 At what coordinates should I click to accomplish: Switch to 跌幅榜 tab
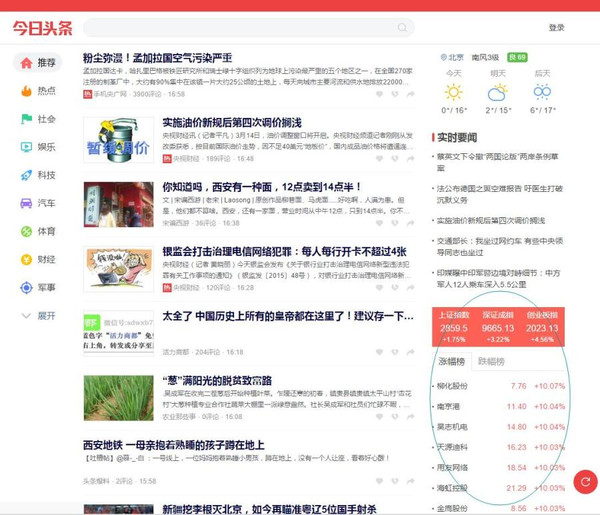click(491, 361)
